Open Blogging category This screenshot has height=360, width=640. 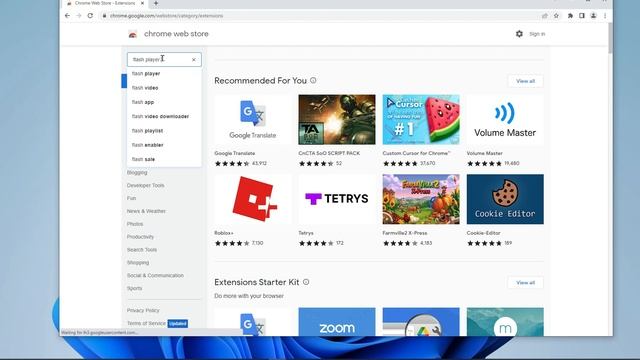tap(137, 173)
